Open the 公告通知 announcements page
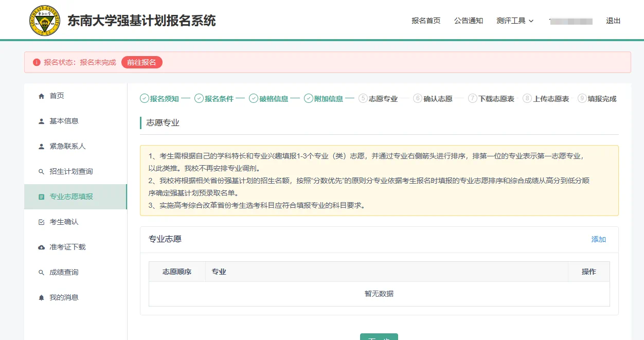Image resolution: width=644 pixels, height=340 pixels. click(469, 21)
